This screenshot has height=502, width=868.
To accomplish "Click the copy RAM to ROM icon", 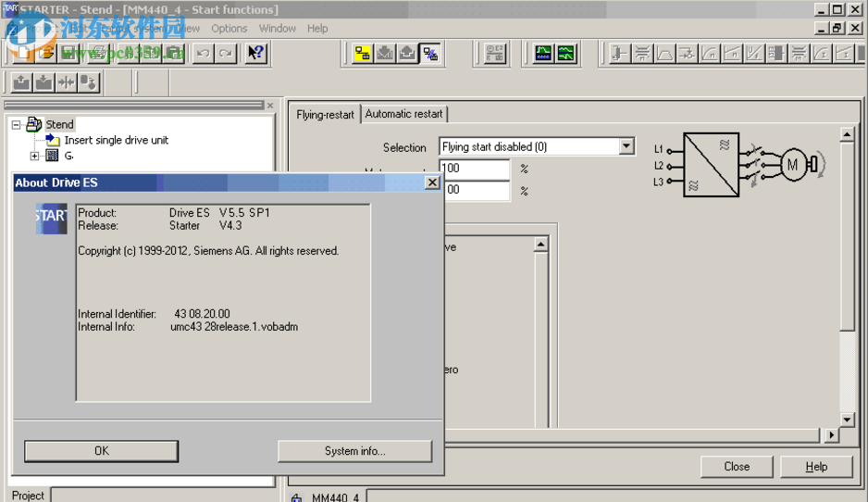I will coord(88,82).
